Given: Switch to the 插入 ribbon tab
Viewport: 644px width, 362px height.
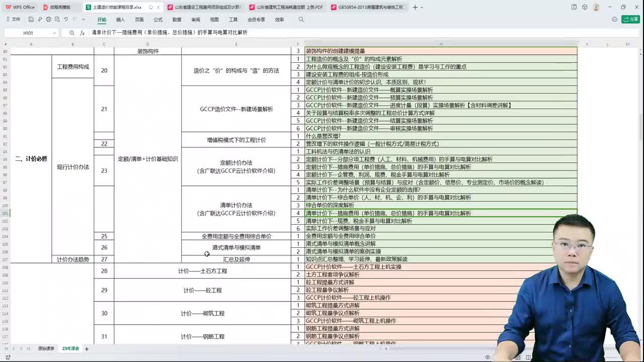Looking at the screenshot, I should click(x=120, y=19).
